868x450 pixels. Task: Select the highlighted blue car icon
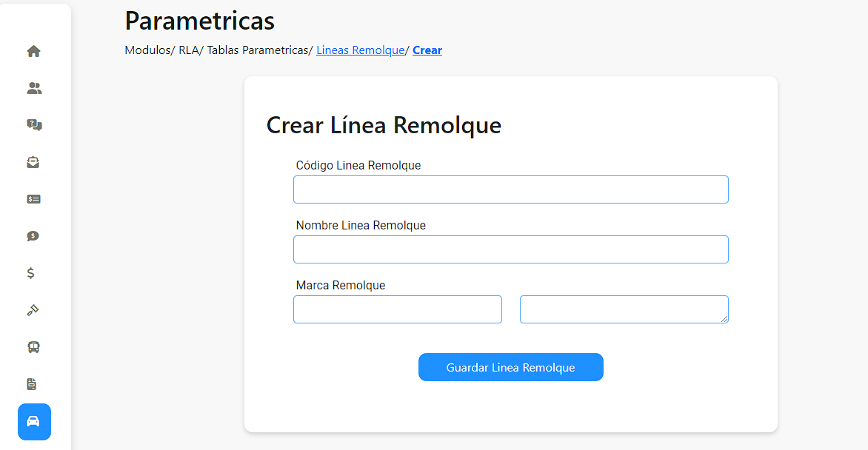pyautogui.click(x=34, y=422)
